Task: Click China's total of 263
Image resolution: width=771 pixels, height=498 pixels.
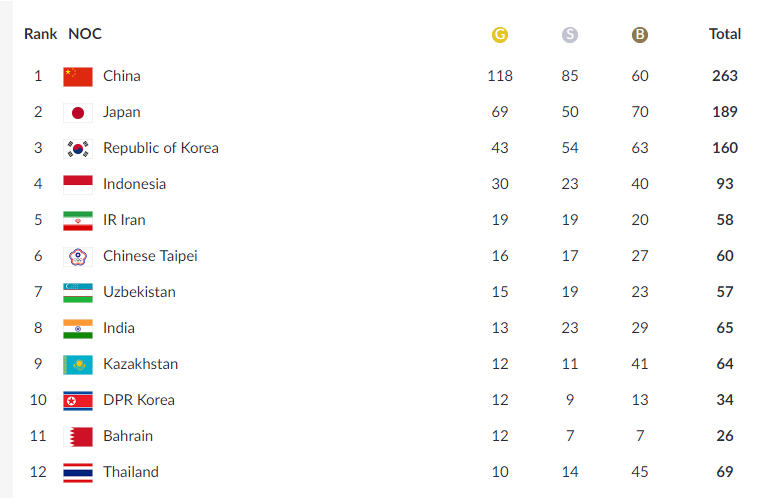Action: coord(725,76)
